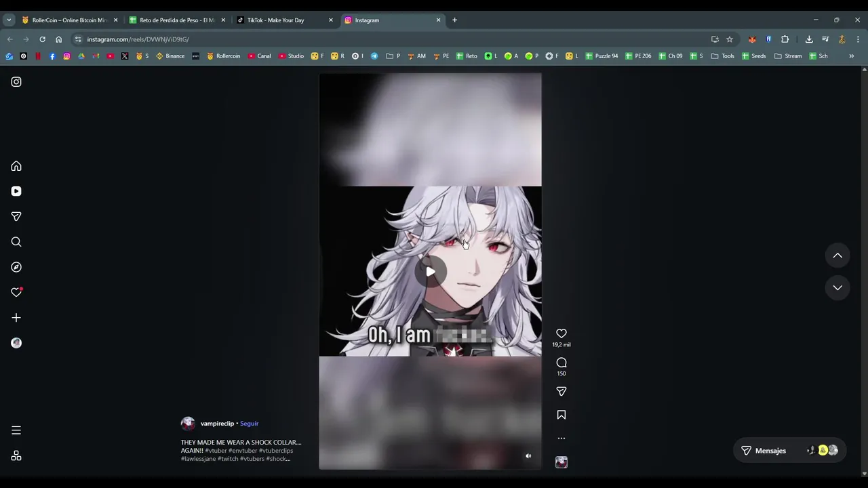Image resolution: width=868 pixels, height=488 pixels.
Task: Toggle the reel's mute speaker icon
Action: (528, 456)
